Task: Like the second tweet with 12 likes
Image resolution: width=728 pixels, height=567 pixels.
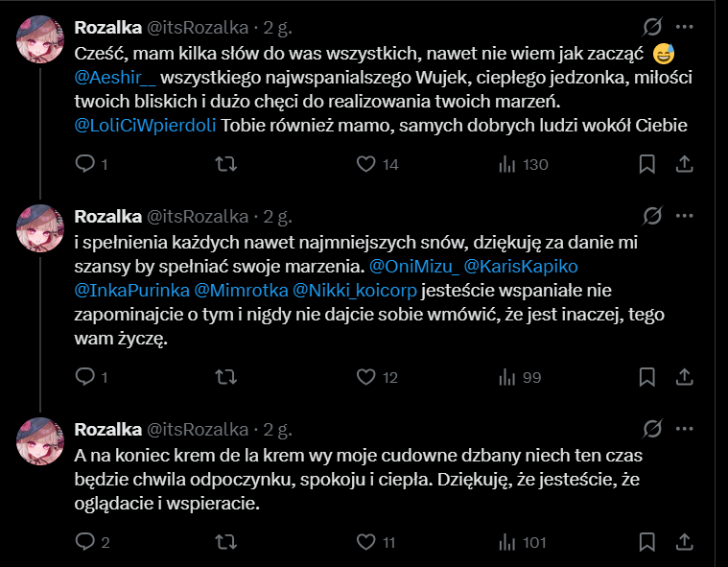Action: (x=365, y=378)
